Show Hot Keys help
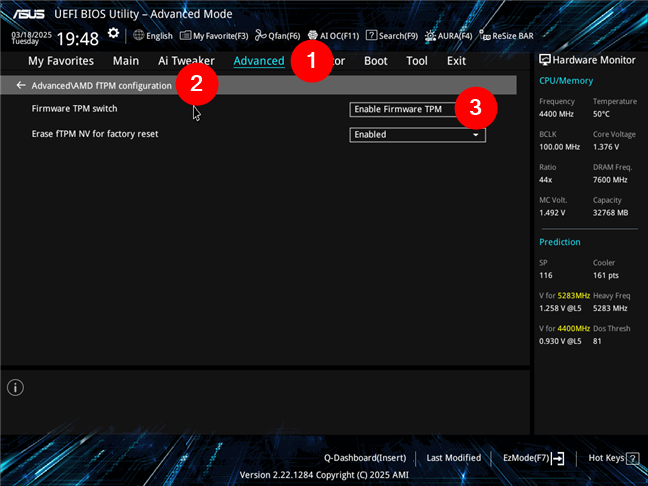The width and height of the screenshot is (648, 486). [614, 458]
